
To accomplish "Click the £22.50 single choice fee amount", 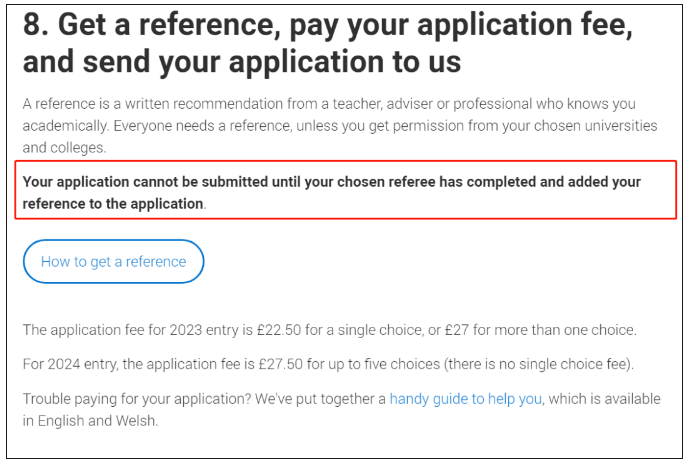I will tap(278, 330).
